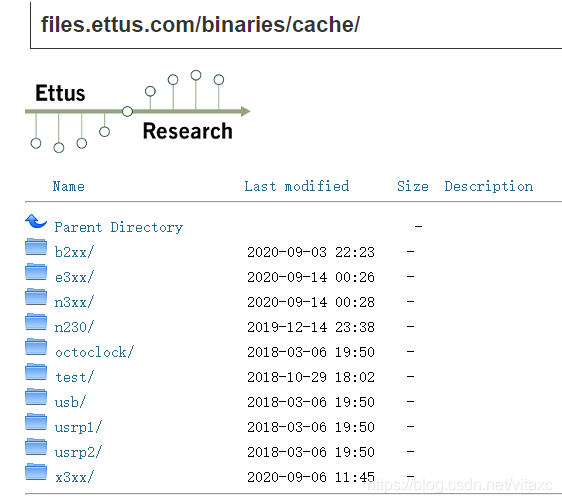This screenshot has width=562, height=503.
Task: Click the folder icon beside x3xx/
Action: click(36, 472)
